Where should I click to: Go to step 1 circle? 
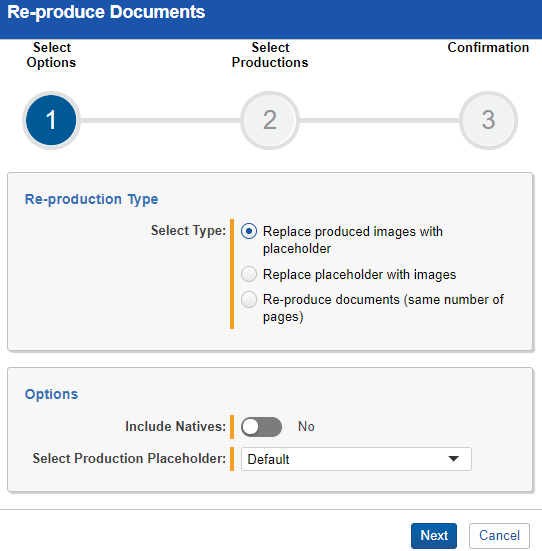(x=51, y=120)
